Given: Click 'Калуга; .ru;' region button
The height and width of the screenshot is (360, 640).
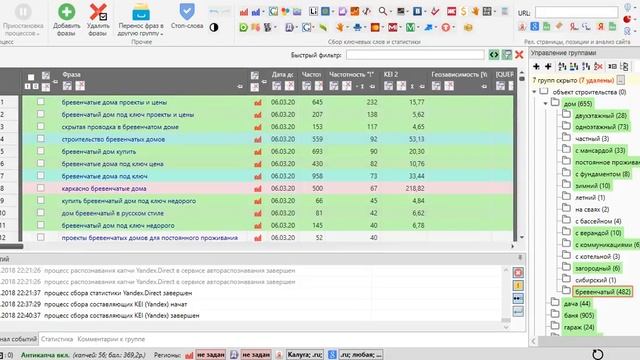Looking at the screenshot, I should [304, 354].
